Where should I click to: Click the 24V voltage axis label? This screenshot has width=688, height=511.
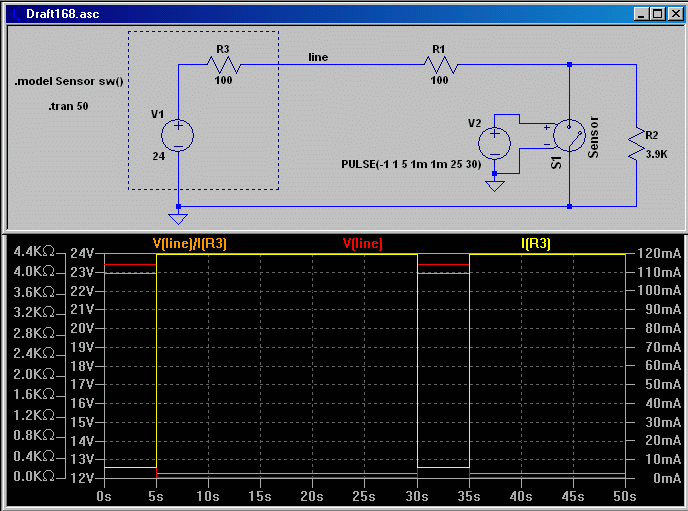click(x=82, y=254)
